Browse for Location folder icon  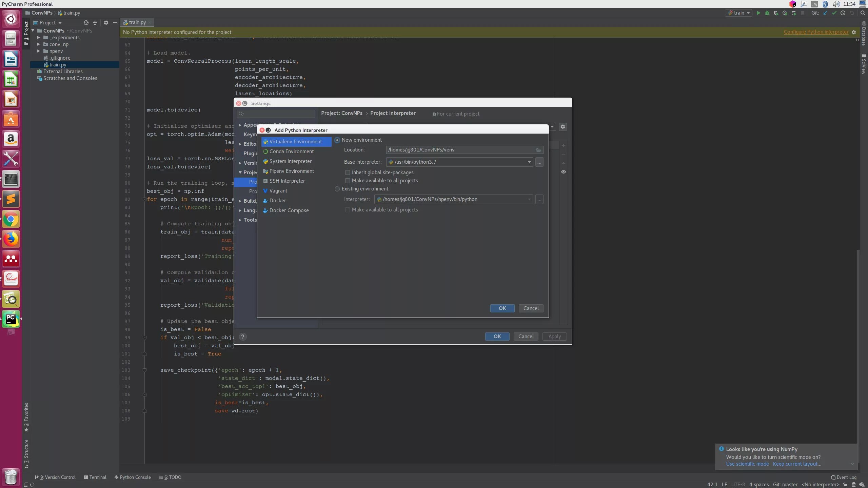(x=538, y=150)
